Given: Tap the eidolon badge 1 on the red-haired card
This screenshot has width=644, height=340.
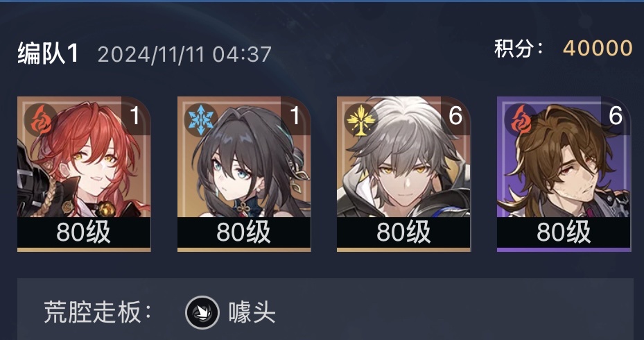Looking at the screenshot, I should (136, 116).
